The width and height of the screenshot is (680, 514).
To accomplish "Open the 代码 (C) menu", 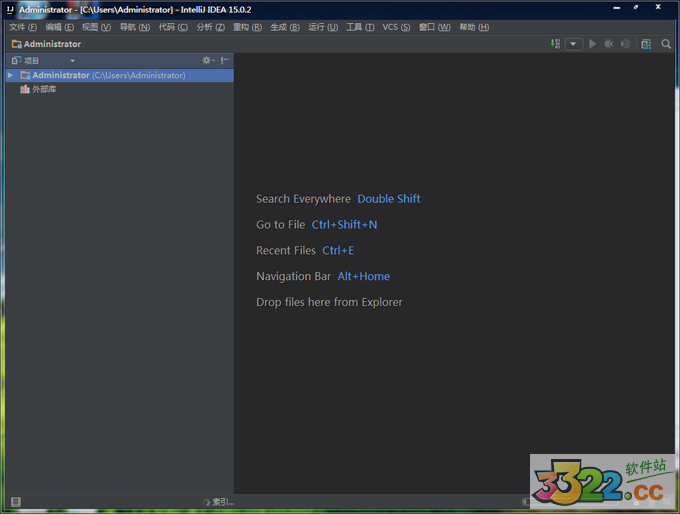I will click(x=173, y=27).
